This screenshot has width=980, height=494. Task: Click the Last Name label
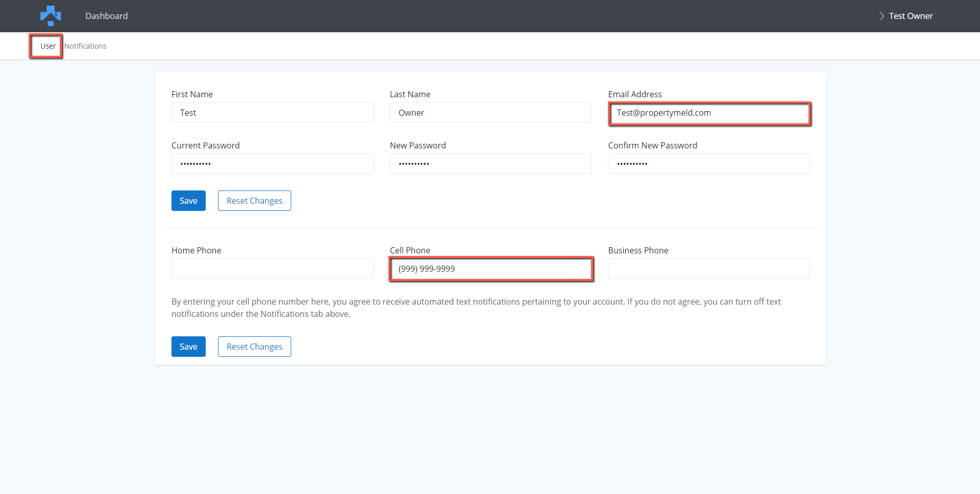(x=410, y=94)
